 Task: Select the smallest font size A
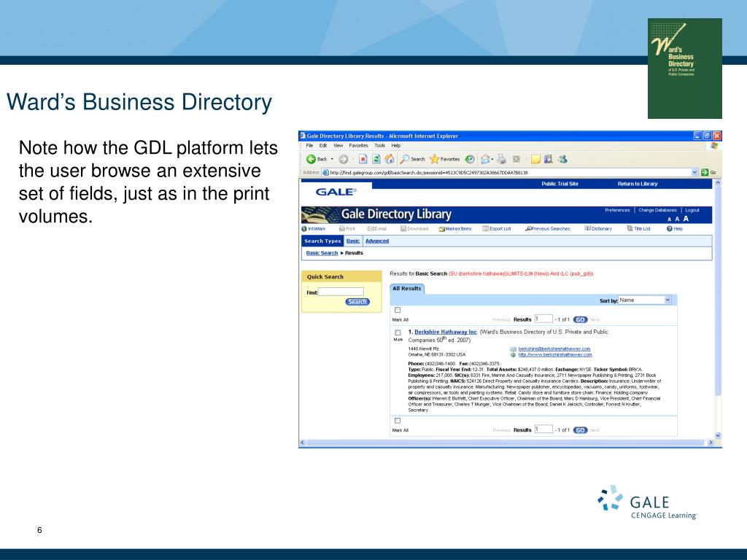tap(670, 219)
